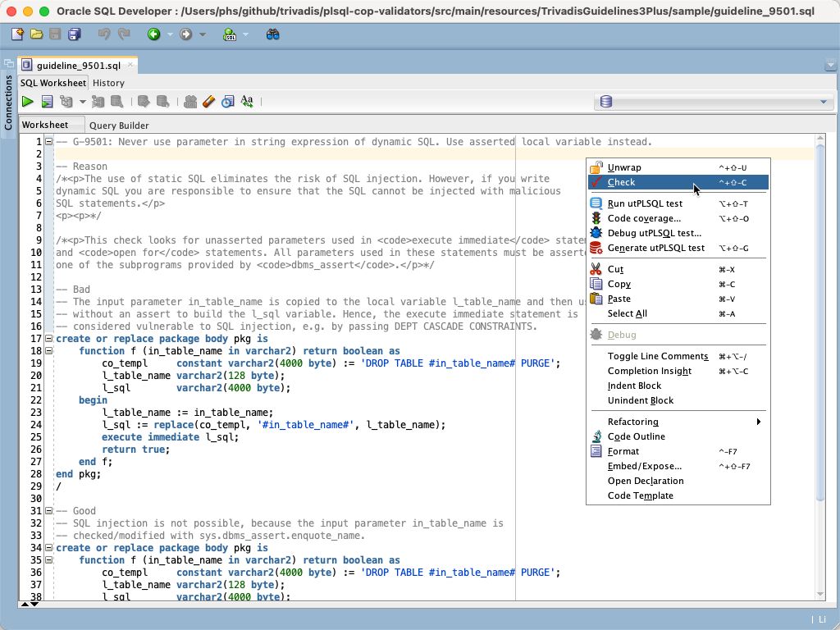Click the Autotrace icon

point(98,101)
